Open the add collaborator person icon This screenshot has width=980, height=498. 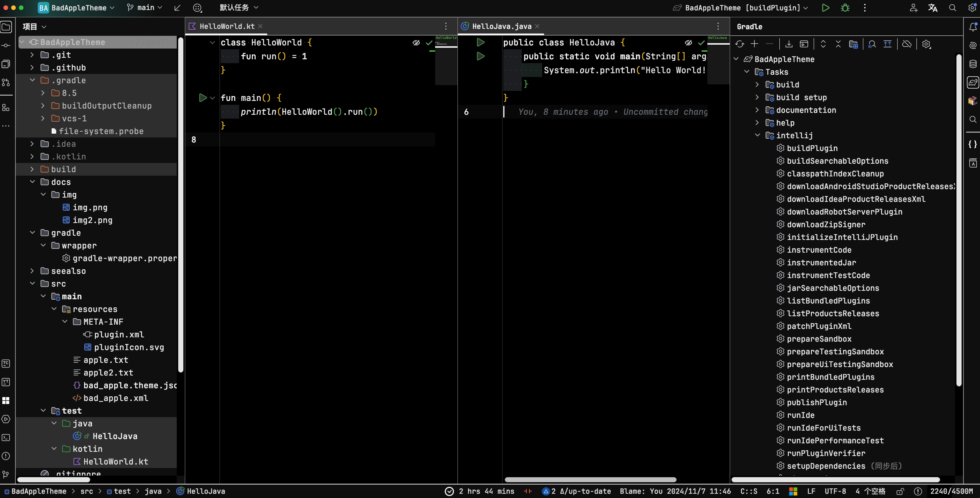[914, 8]
